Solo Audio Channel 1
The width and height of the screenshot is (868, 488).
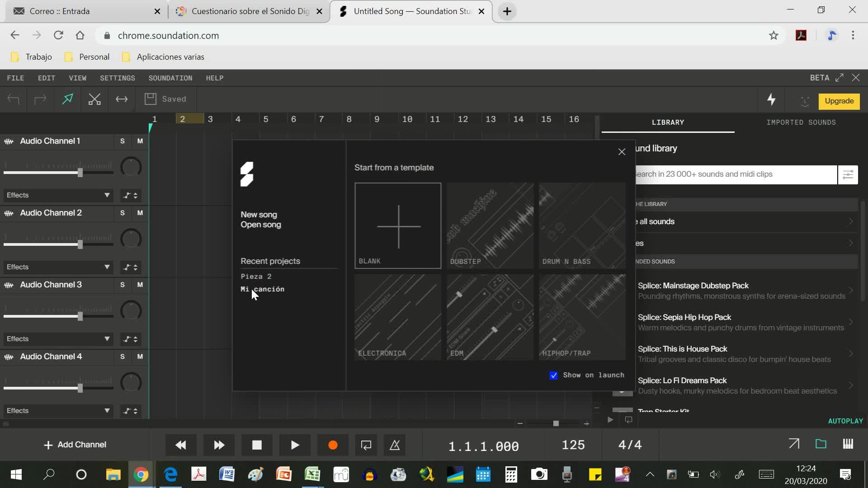pos(122,141)
